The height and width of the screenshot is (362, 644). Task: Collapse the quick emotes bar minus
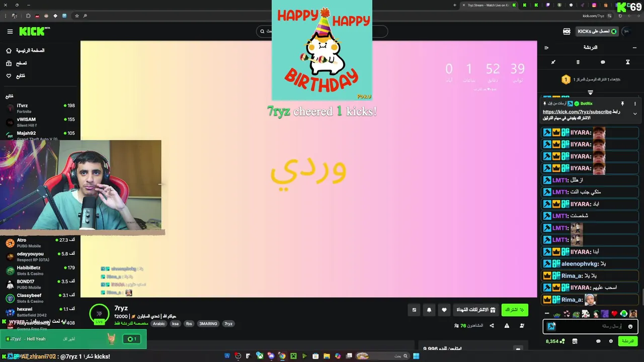pos(547,314)
